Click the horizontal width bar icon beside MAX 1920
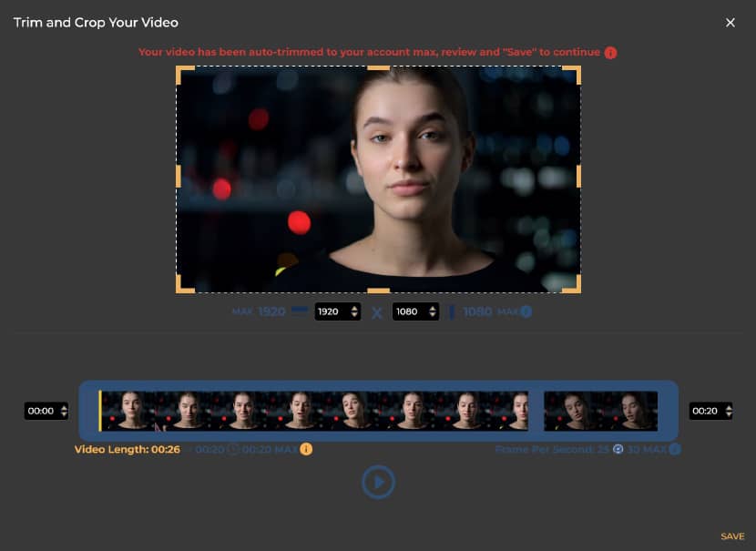 pos(300,310)
